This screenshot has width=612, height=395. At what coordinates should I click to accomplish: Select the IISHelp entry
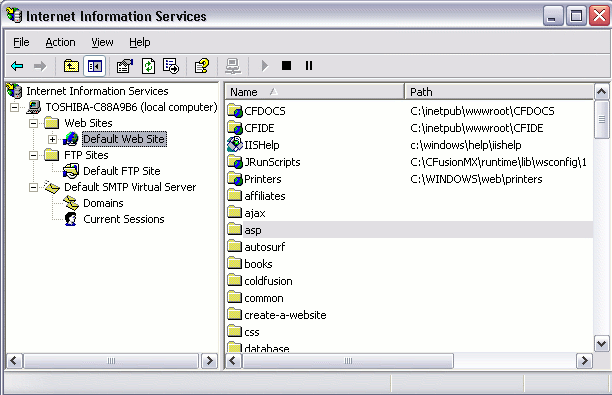[262, 145]
